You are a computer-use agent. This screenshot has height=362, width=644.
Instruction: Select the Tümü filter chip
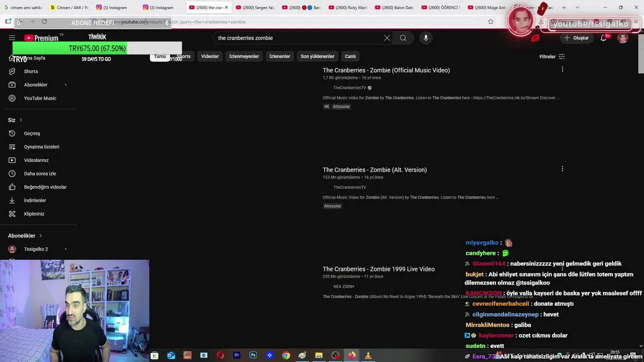click(x=160, y=56)
